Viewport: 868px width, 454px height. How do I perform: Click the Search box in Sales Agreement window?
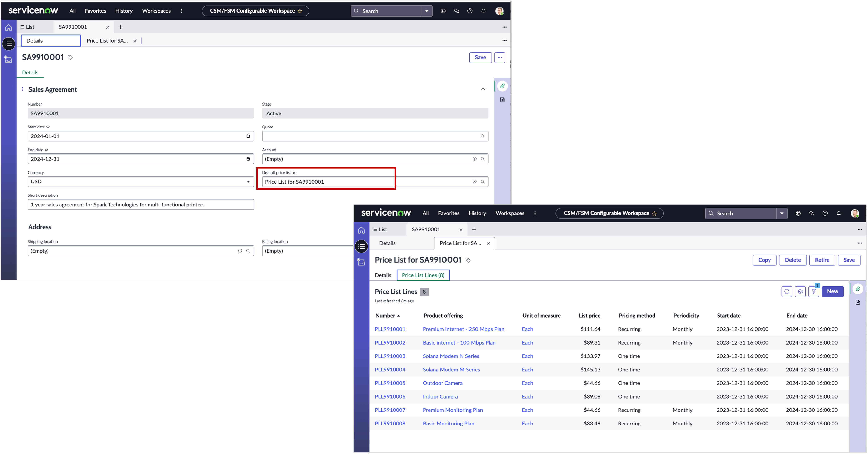tap(386, 11)
